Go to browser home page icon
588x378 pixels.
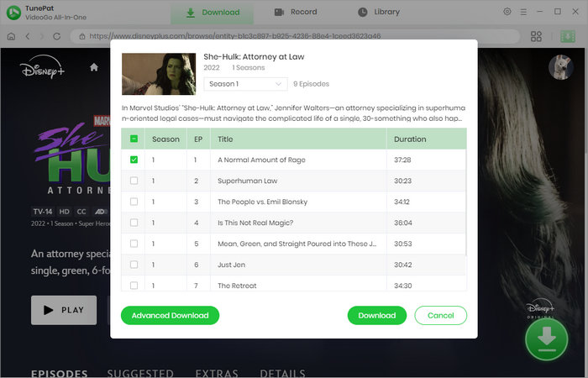coord(11,36)
